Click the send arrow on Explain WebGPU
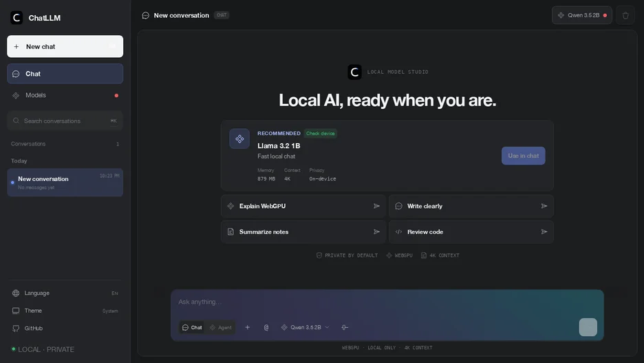 point(376,206)
